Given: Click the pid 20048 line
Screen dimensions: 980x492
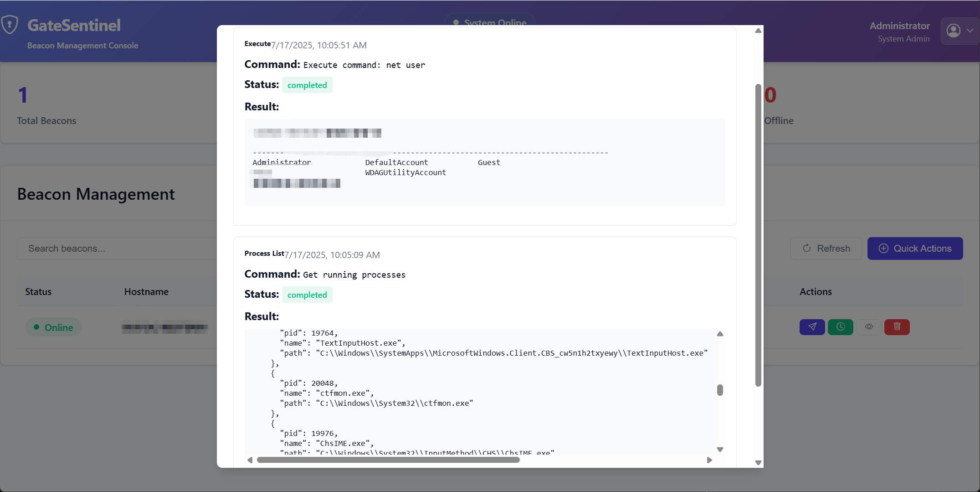Looking at the screenshot, I should tap(308, 383).
